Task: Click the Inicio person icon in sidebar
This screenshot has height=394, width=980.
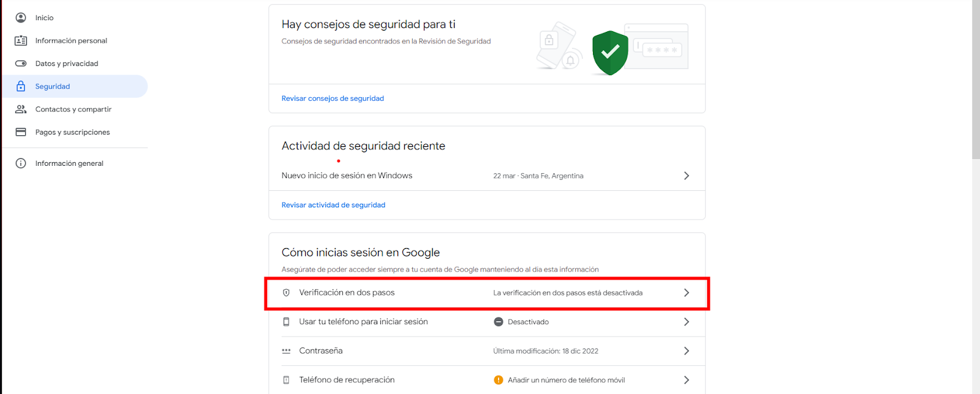Action: click(21, 18)
